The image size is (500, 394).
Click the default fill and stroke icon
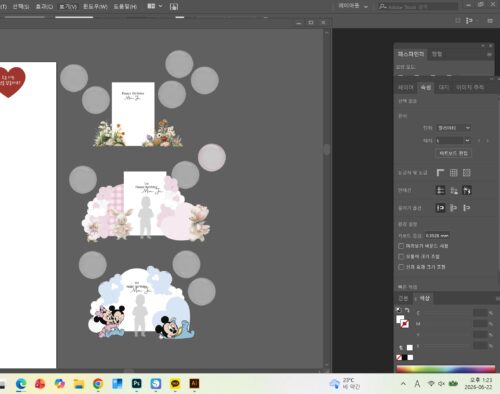(x=399, y=310)
